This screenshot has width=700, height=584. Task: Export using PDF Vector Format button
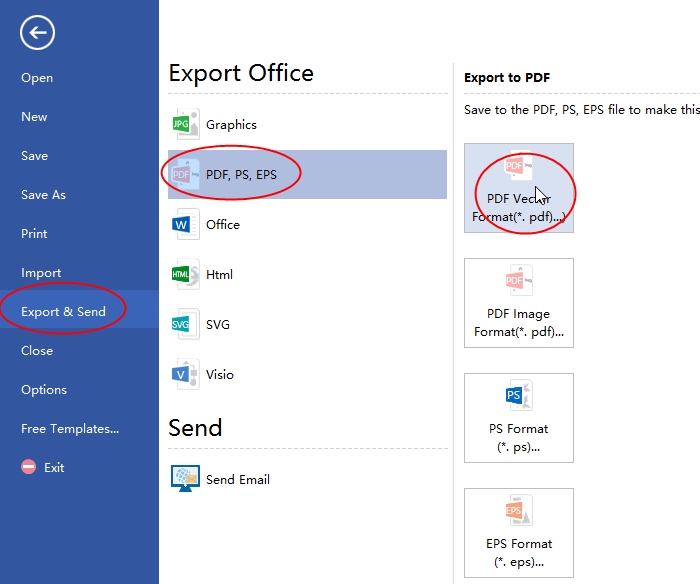pos(519,188)
